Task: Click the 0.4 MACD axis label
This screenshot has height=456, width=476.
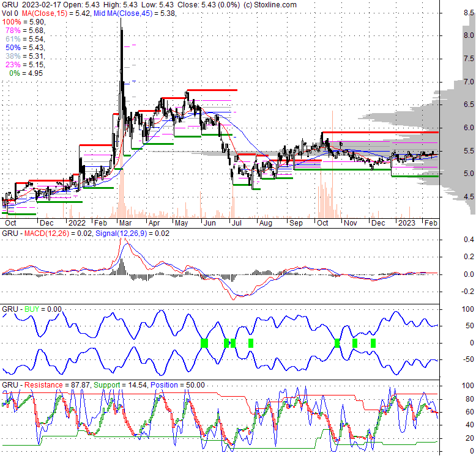Action: (469, 240)
